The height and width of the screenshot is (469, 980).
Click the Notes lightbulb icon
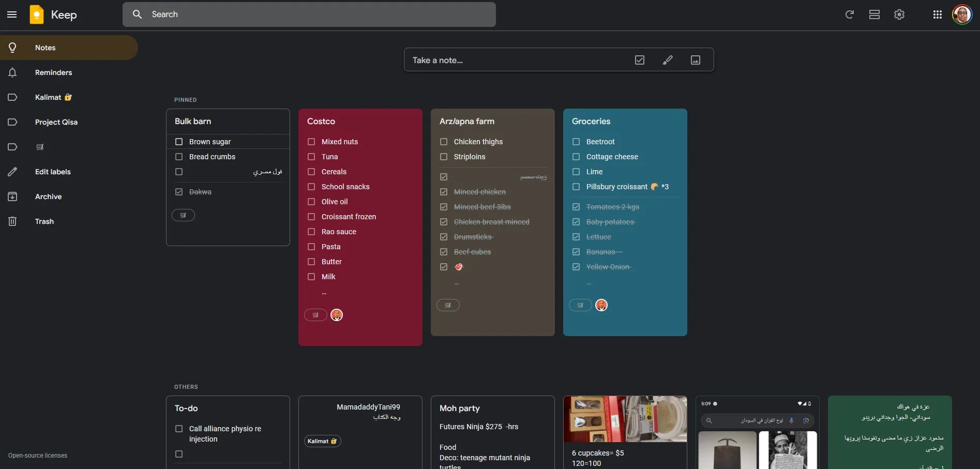point(12,48)
